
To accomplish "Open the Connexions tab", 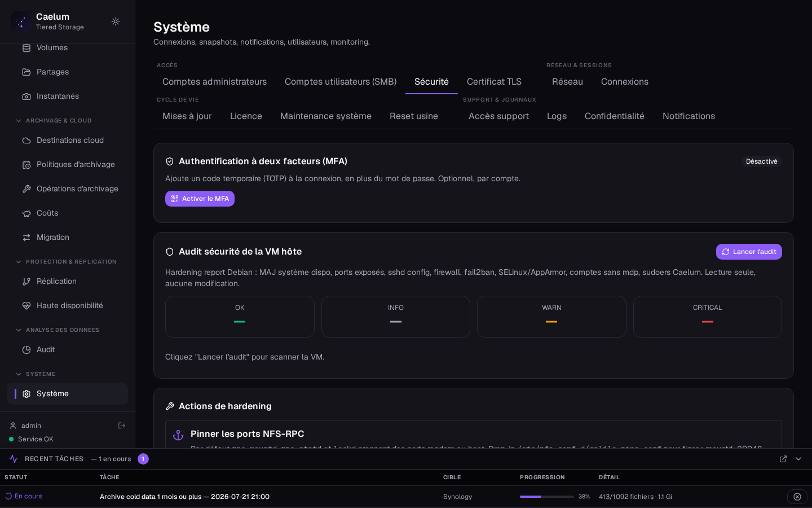I will 625,82.
